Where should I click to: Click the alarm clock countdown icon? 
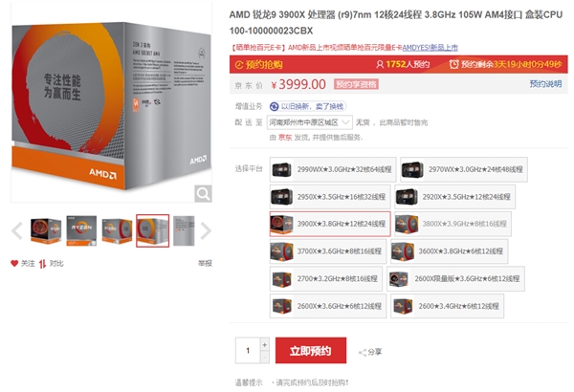coord(453,64)
